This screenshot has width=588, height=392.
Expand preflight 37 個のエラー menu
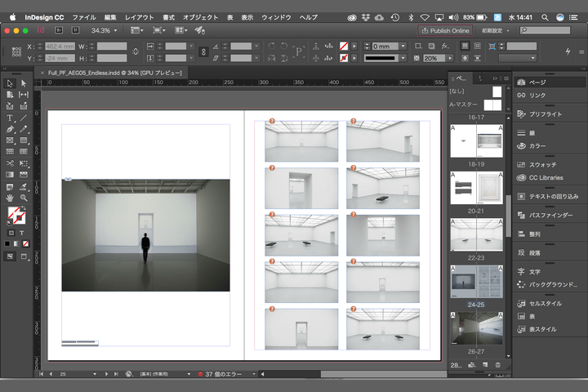tap(254, 374)
